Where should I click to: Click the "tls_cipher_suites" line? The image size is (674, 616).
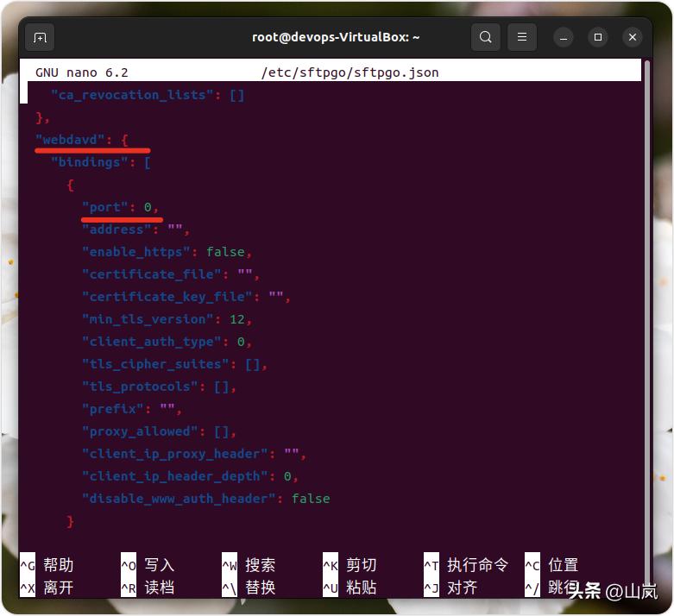tap(174, 364)
